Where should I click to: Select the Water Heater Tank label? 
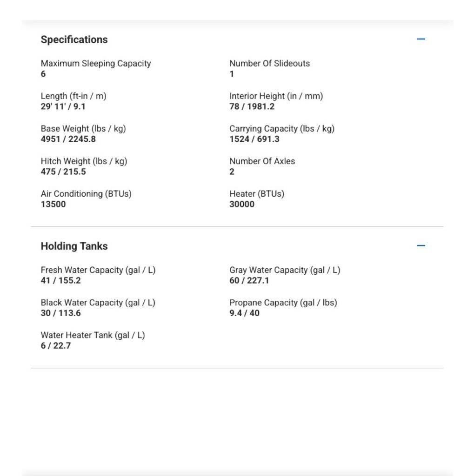click(x=93, y=335)
